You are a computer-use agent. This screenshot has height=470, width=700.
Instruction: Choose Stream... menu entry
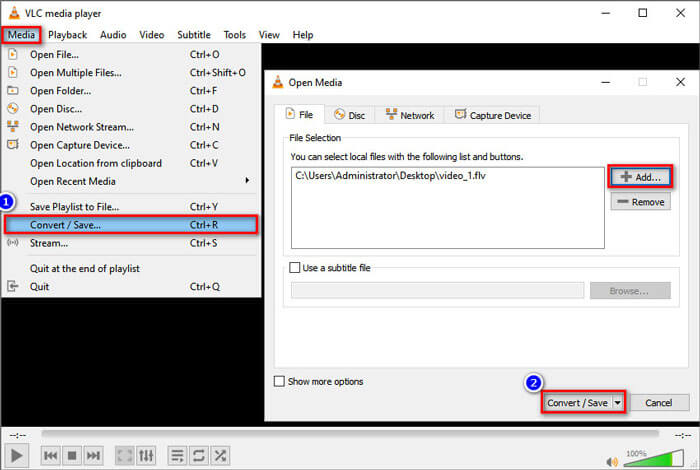tap(131, 243)
